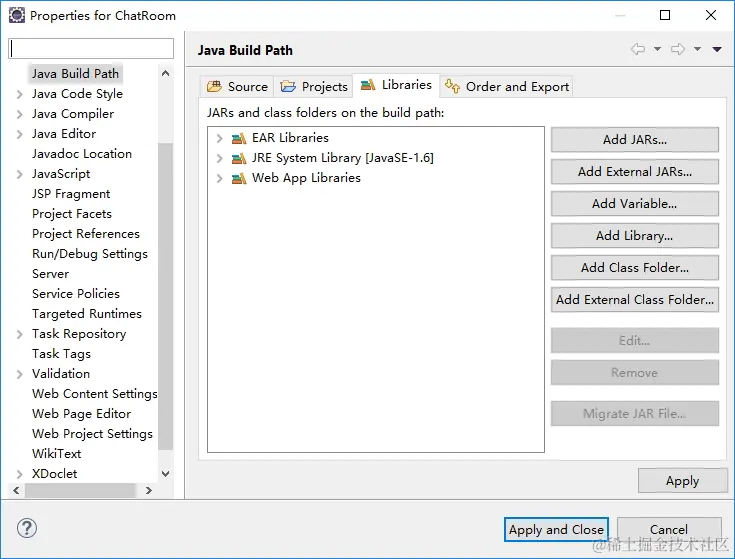
Task: Expand the XDoclet category
Action: pyautogui.click(x=19, y=474)
